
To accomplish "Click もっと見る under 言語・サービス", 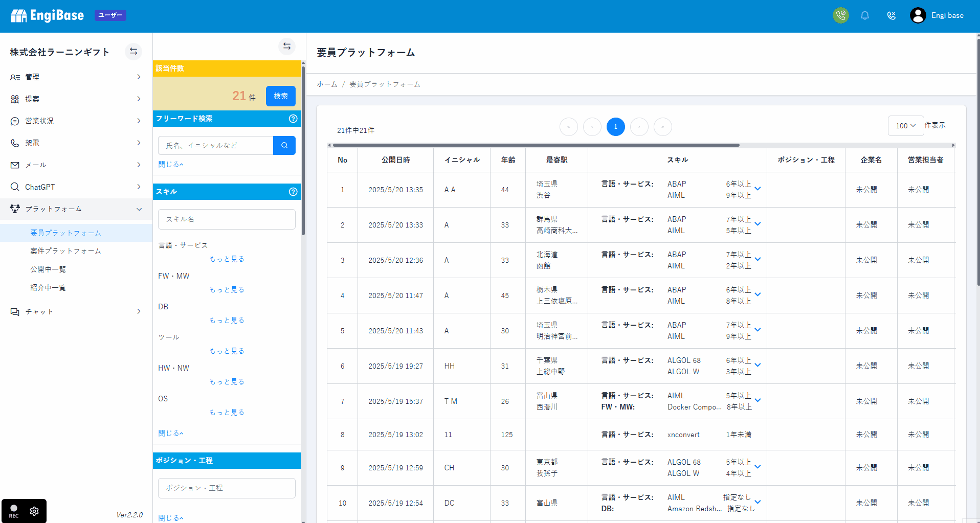I will click(227, 259).
